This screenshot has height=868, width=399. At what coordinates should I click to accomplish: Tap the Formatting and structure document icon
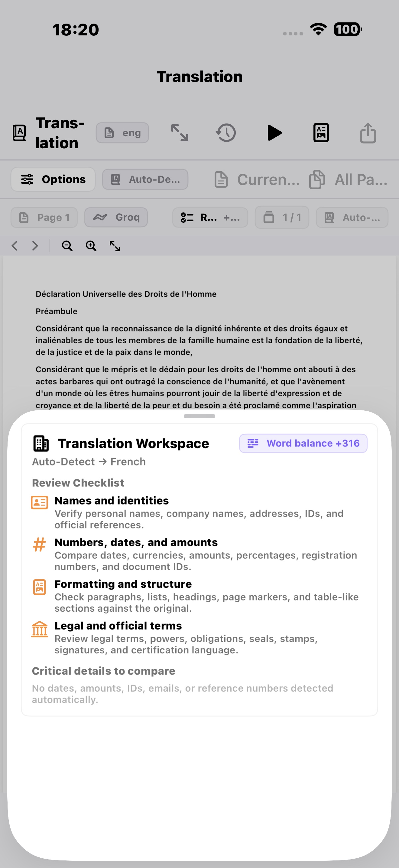click(39, 587)
